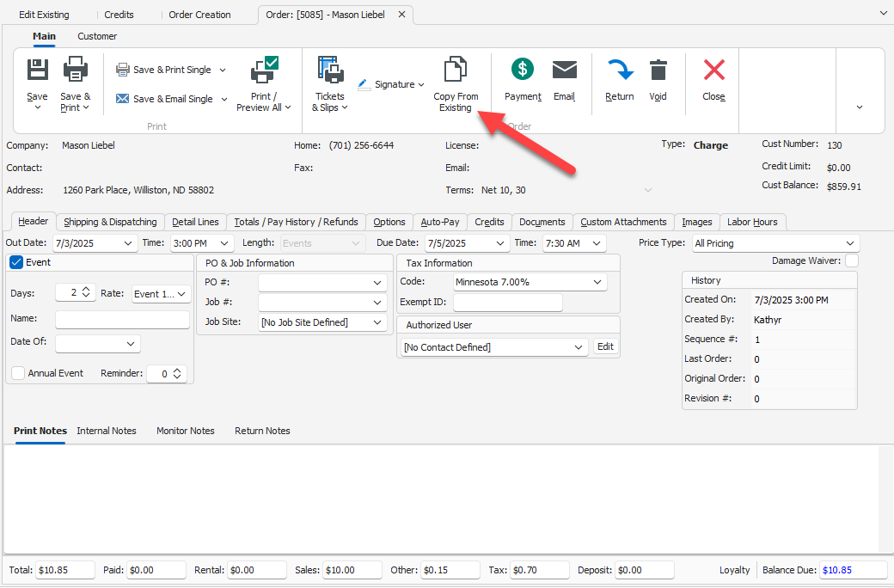Click the Edit button for Authorized User
Screen dimensions: 894x588
point(605,346)
